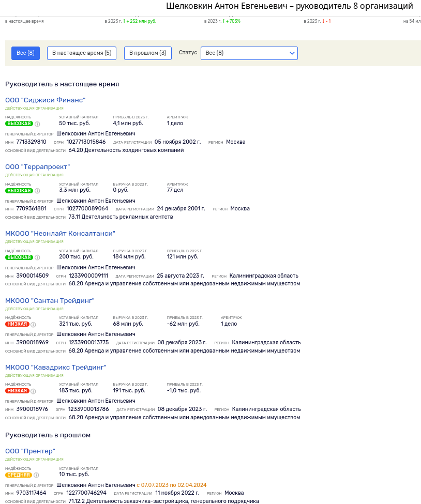Click ВЫСОКАЯ badge of Террапроект
This screenshot has width=421, height=504.
[x=19, y=191]
